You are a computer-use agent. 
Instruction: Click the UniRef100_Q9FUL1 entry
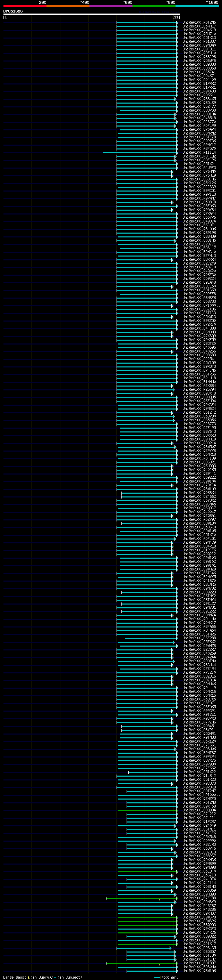click(199, 49)
